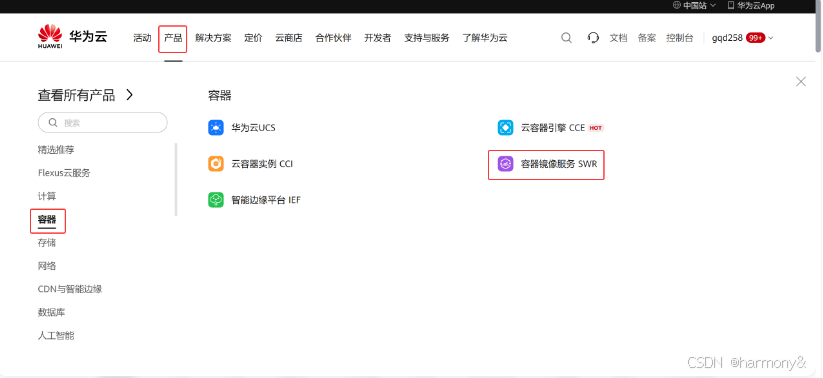Click the 99+ notification badge

tap(755, 38)
